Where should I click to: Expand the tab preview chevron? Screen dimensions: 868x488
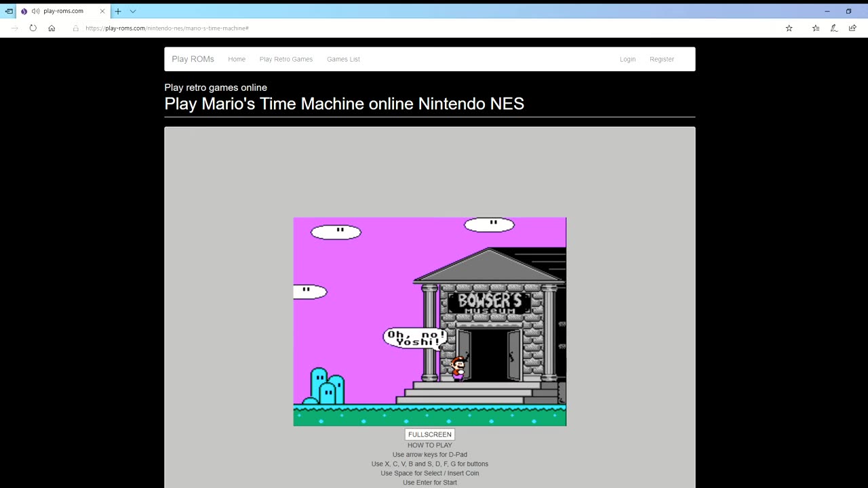[x=133, y=12]
